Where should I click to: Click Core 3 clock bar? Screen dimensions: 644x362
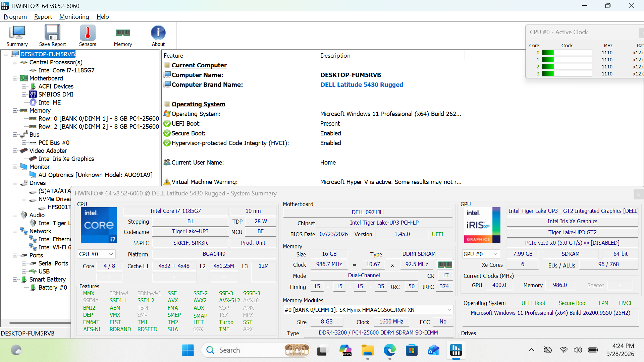point(567,74)
